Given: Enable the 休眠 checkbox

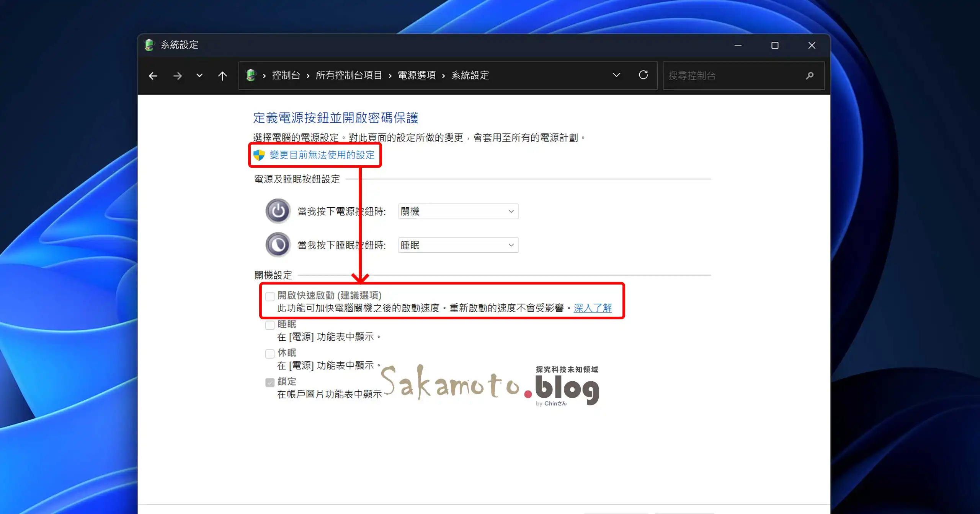Looking at the screenshot, I should [270, 353].
